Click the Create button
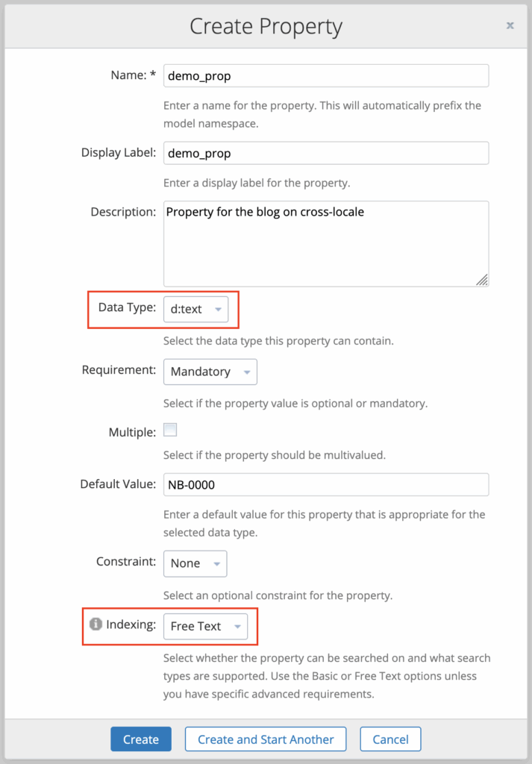Screen dimensions: 532x764 tap(141, 739)
